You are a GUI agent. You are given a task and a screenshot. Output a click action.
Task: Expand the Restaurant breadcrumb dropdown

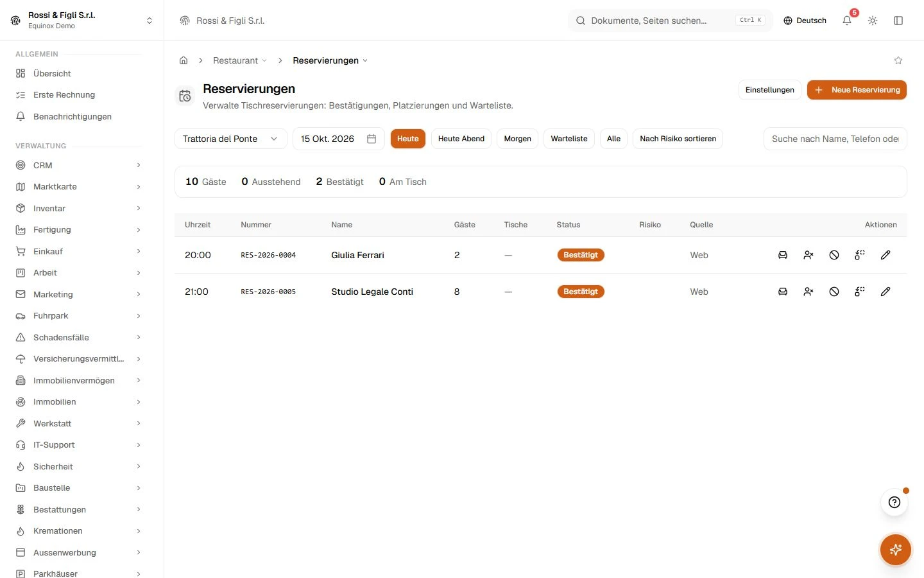click(240, 60)
